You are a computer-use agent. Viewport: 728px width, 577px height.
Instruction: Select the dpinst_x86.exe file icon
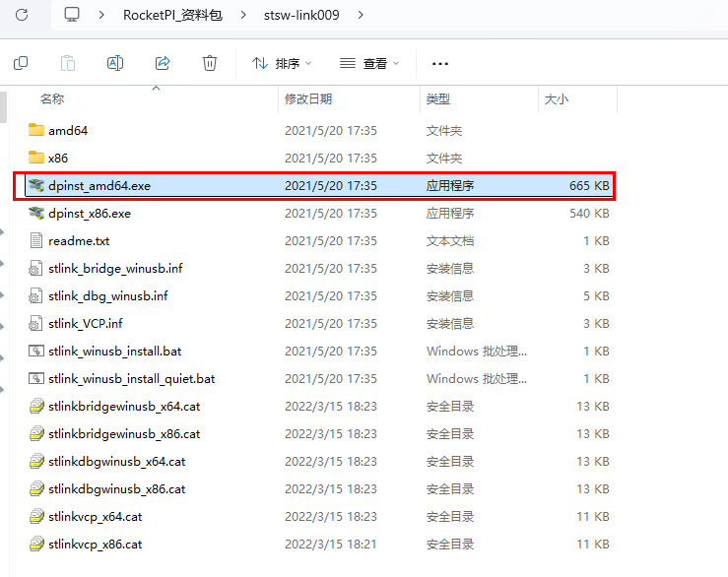(36, 213)
